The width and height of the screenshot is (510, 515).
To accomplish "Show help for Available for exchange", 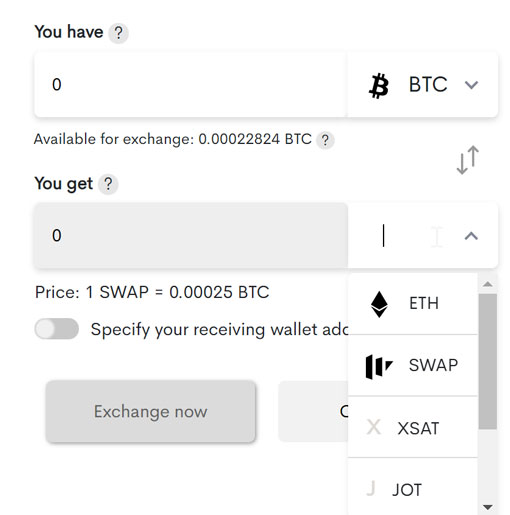I will (325, 140).
